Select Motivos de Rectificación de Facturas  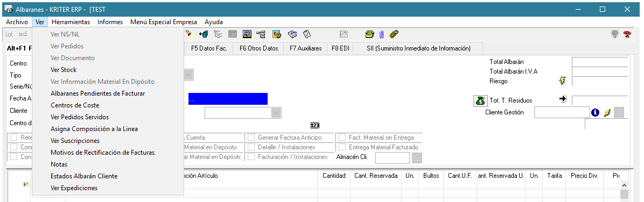[108, 153]
